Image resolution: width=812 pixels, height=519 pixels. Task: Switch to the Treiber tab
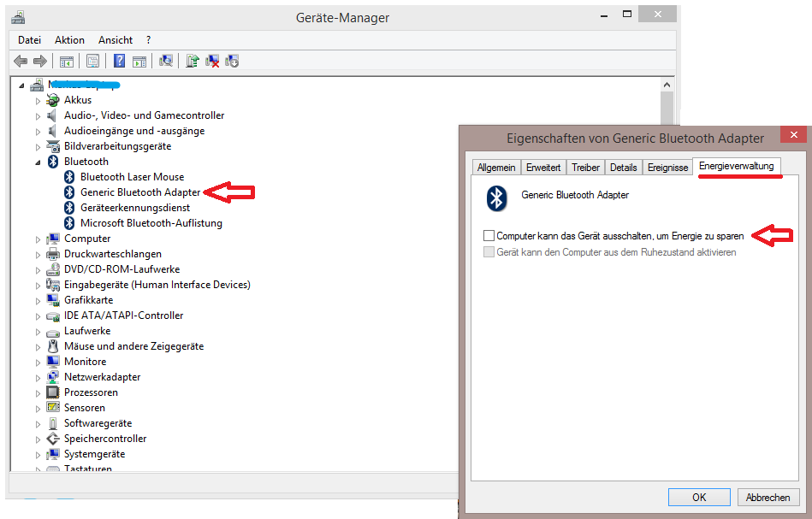tap(586, 167)
